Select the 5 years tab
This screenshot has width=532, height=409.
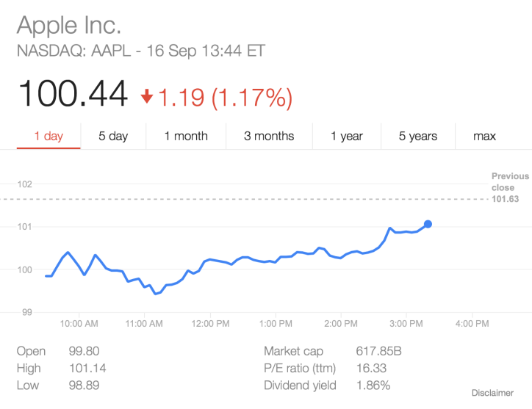click(418, 136)
